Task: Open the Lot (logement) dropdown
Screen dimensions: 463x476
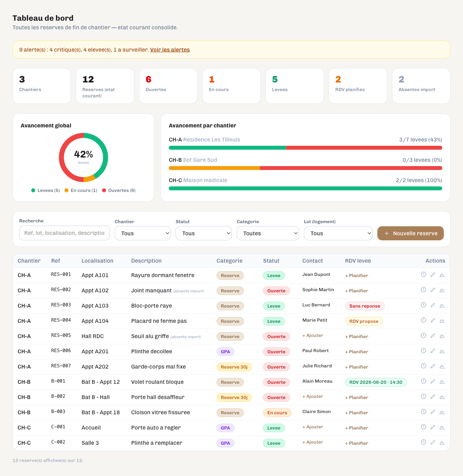Action: point(338,233)
